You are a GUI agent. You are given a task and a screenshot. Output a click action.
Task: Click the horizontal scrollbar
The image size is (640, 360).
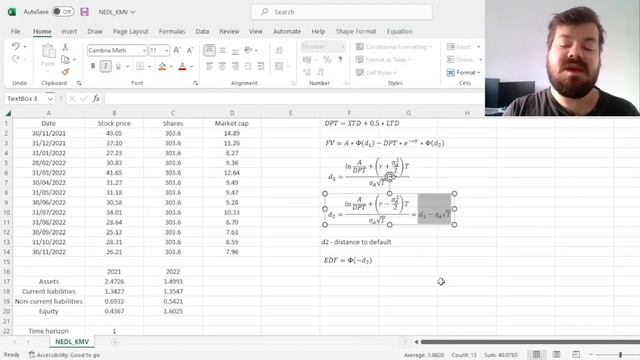pyautogui.click(x=530, y=342)
